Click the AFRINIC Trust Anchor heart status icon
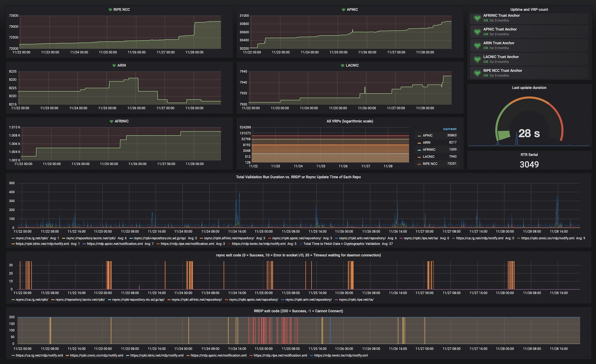The height and width of the screenshot is (364, 596). 477,18
